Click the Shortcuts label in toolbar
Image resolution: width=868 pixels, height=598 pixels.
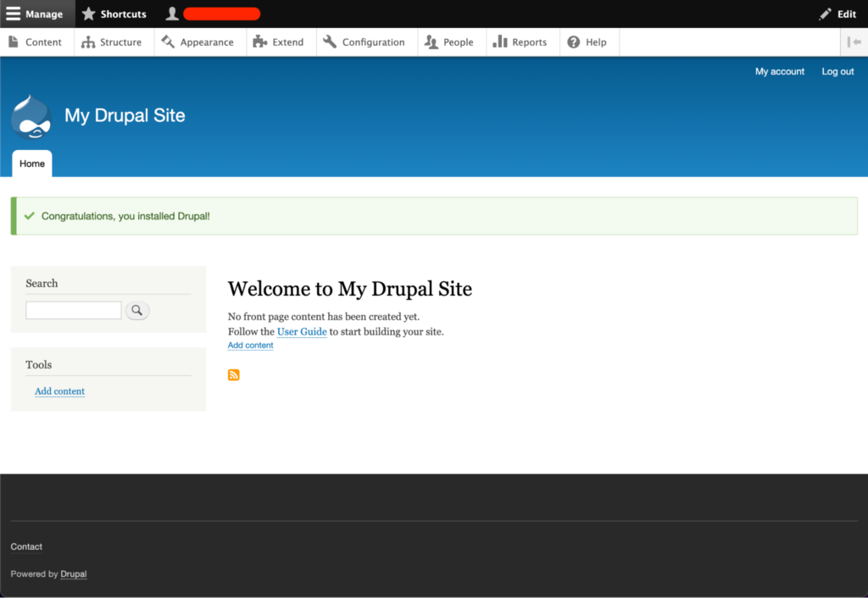(x=124, y=14)
